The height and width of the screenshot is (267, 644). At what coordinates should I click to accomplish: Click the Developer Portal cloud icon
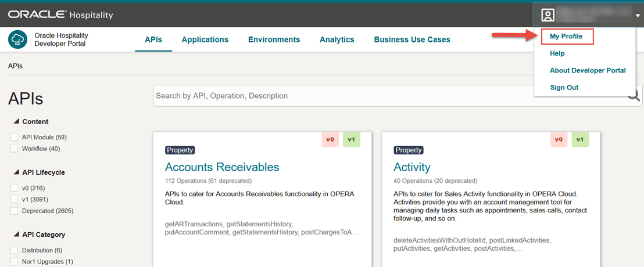click(x=17, y=39)
